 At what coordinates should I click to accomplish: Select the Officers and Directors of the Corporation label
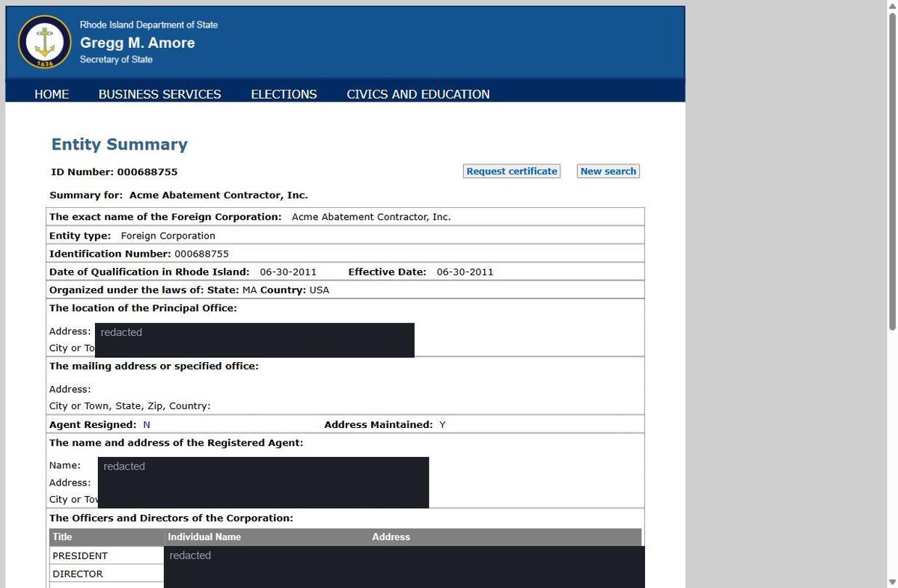(x=171, y=518)
